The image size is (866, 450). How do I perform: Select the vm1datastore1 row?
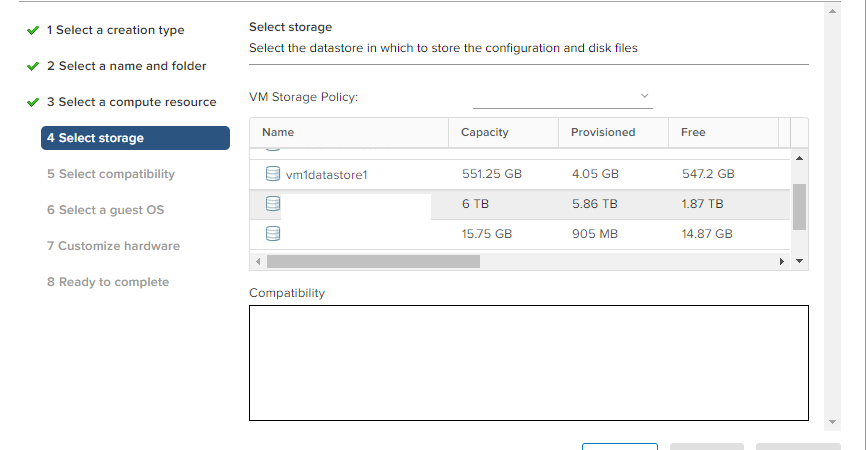pyautogui.click(x=520, y=174)
